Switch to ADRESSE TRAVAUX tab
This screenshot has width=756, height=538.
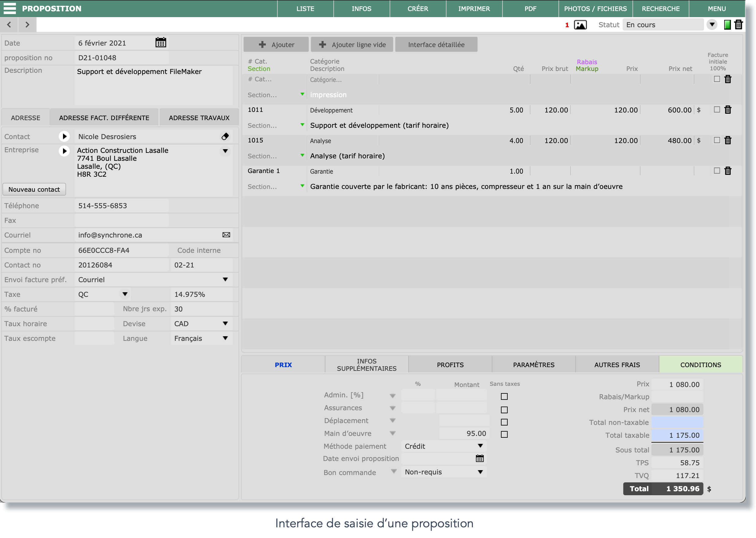199,118
